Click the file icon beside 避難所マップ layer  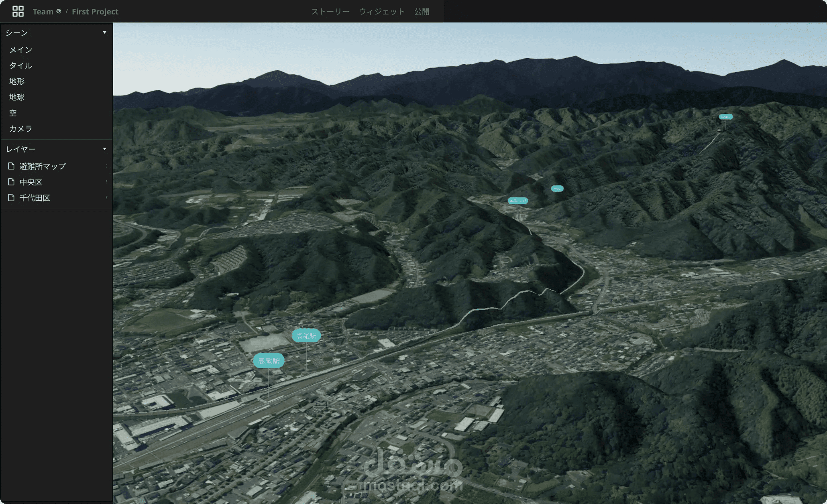coord(10,166)
